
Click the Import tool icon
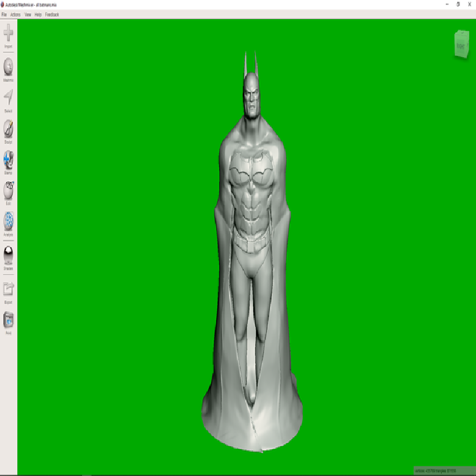(x=8, y=33)
